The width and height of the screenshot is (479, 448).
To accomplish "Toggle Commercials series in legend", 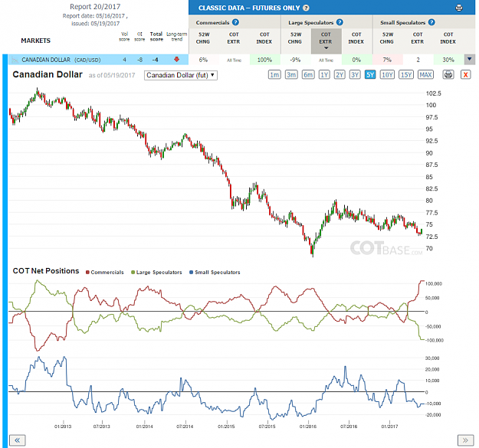I will [x=105, y=272].
